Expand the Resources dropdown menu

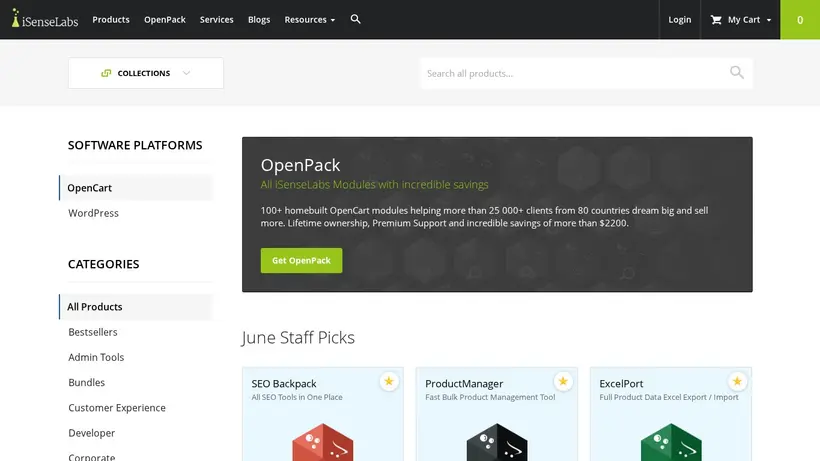point(310,19)
